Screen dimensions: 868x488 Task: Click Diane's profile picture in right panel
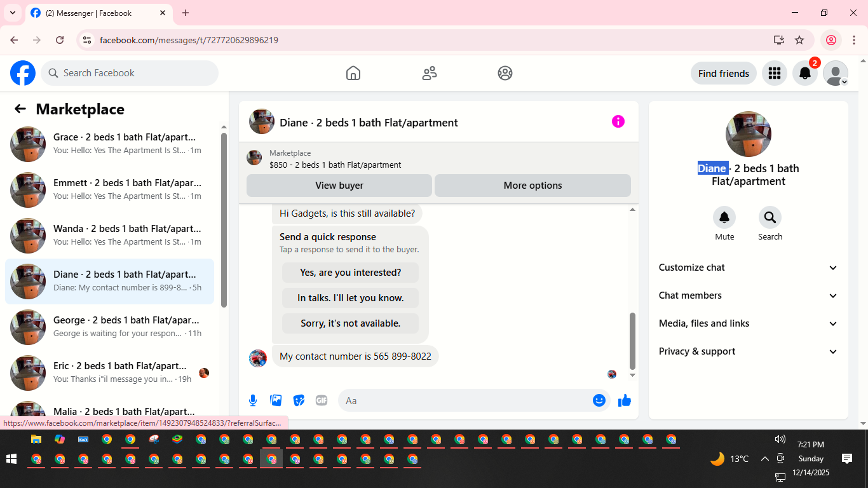pyautogui.click(x=749, y=134)
